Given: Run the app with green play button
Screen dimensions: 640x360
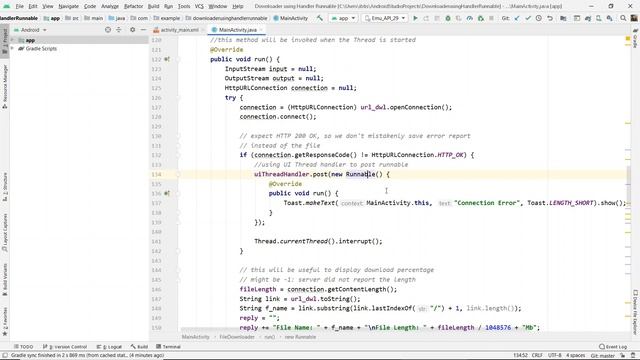Looking at the screenshot, I should click(x=415, y=18).
